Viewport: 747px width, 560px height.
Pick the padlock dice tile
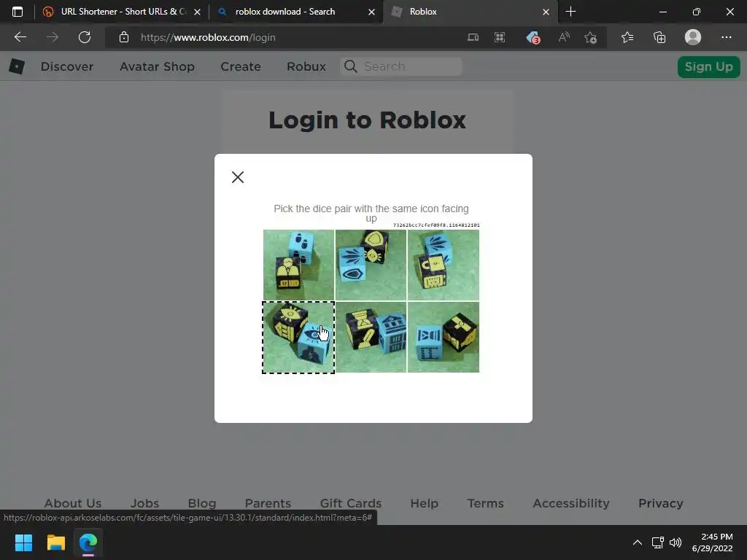tap(444, 265)
